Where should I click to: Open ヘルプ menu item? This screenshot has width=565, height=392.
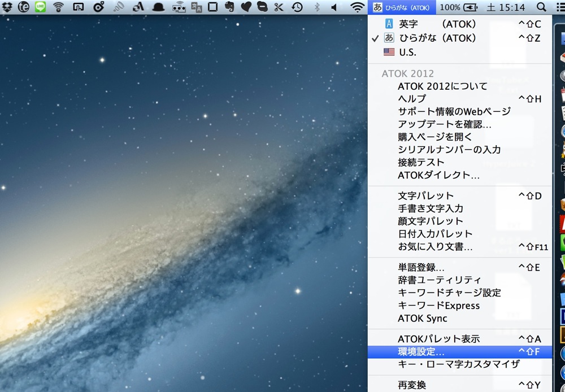point(460,99)
